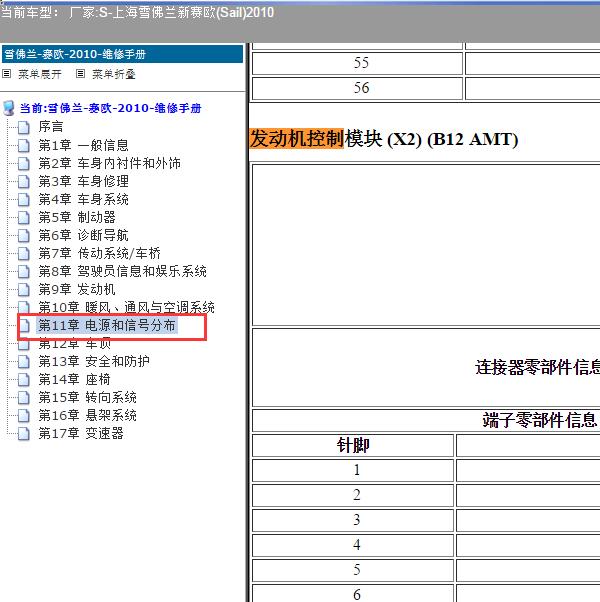The width and height of the screenshot is (600, 602).
Task: Click the page icon of 第1章 一般信息
Action: (24, 145)
